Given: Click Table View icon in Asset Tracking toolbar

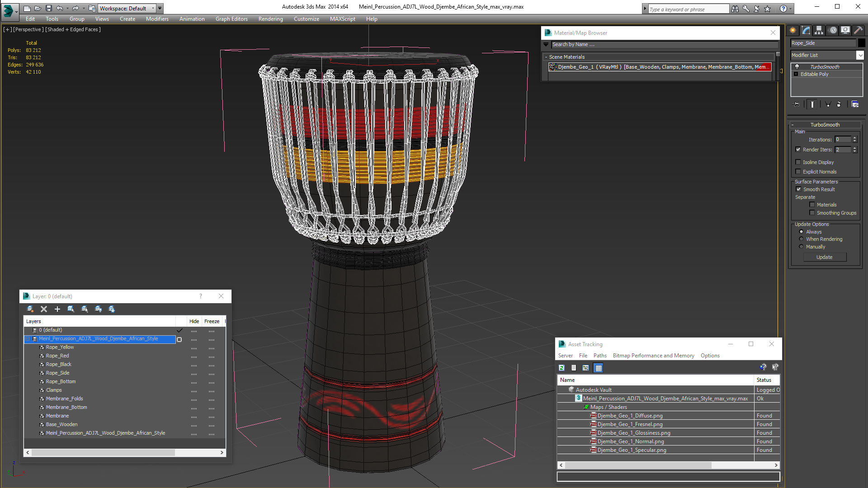Looking at the screenshot, I should (x=599, y=368).
